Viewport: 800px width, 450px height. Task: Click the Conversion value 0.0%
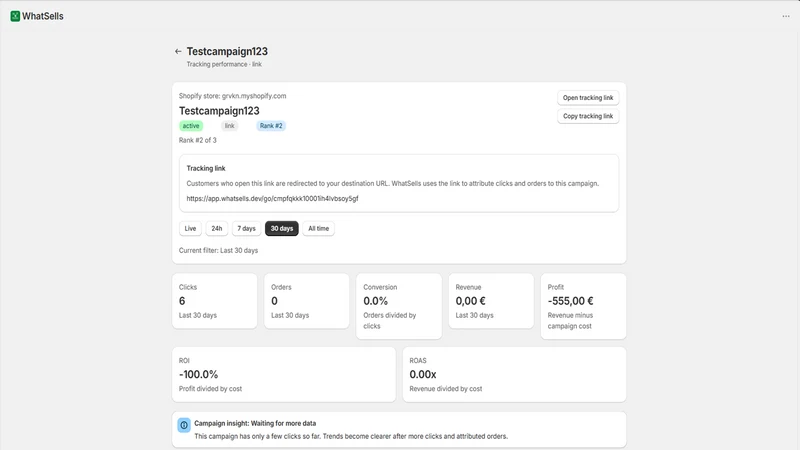coord(376,301)
